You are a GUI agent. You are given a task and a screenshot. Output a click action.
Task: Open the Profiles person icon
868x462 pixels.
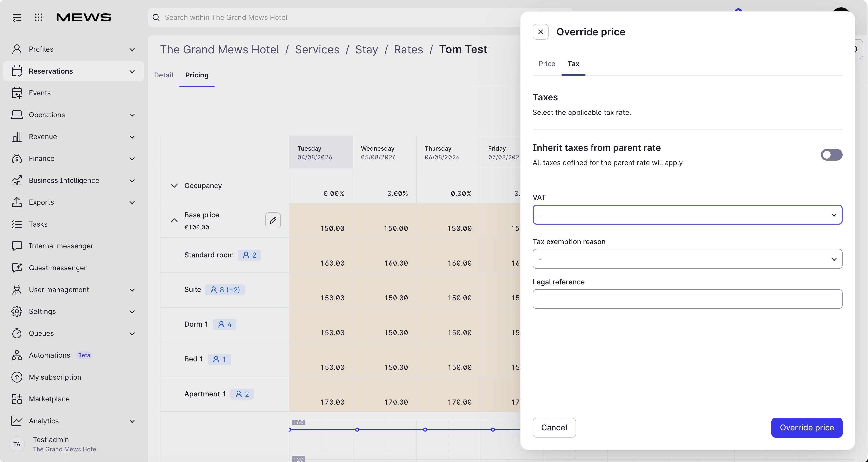[17, 49]
